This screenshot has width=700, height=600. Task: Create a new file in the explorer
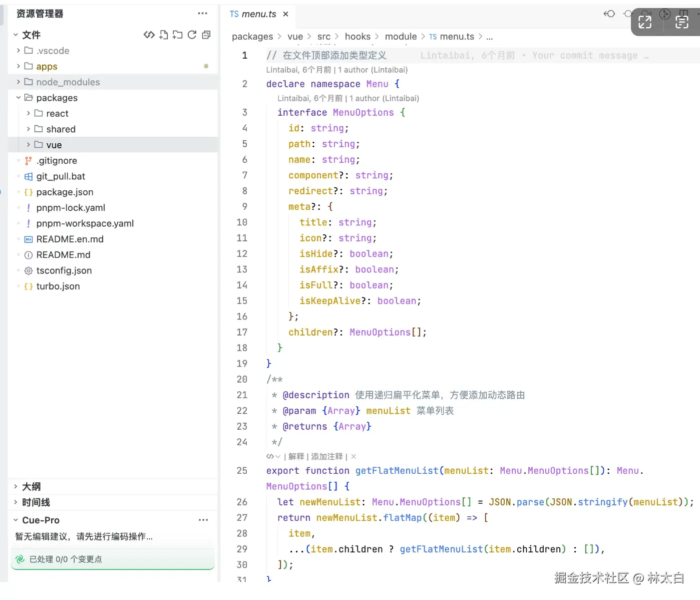163,35
